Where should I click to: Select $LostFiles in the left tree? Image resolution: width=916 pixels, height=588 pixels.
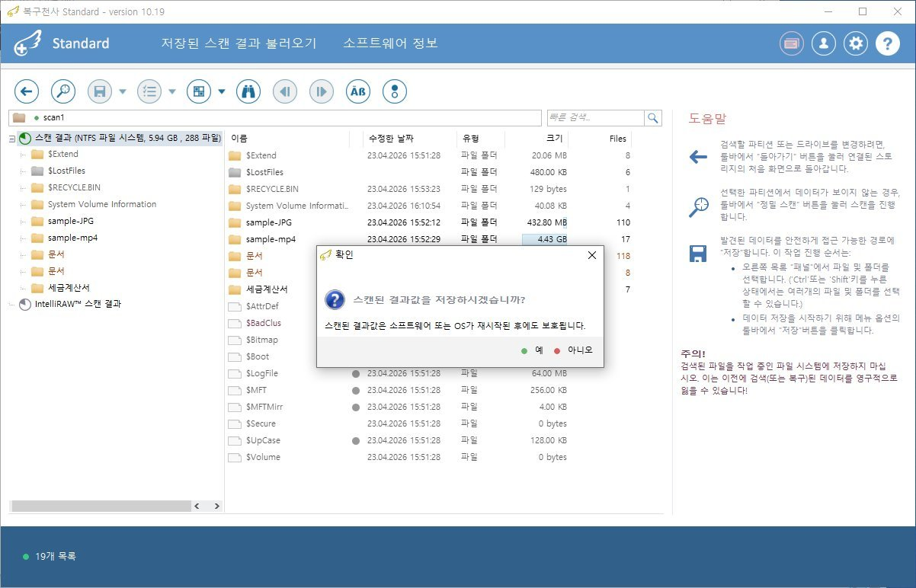coord(66,171)
